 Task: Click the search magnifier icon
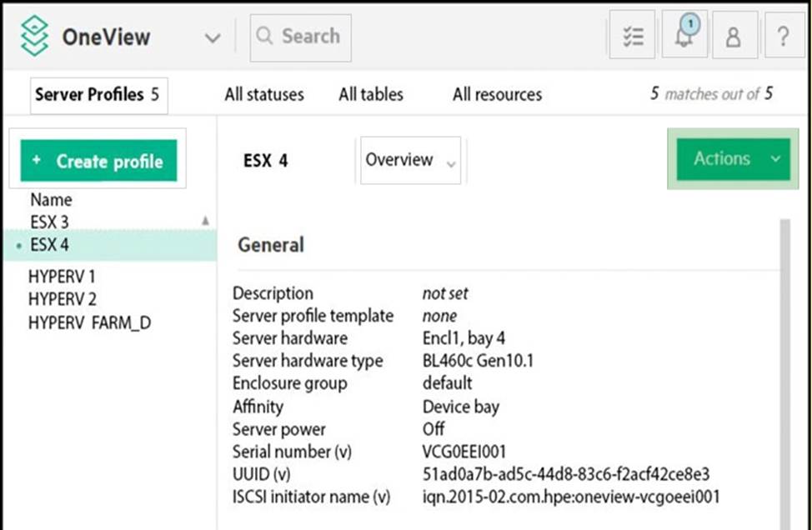coord(264,36)
